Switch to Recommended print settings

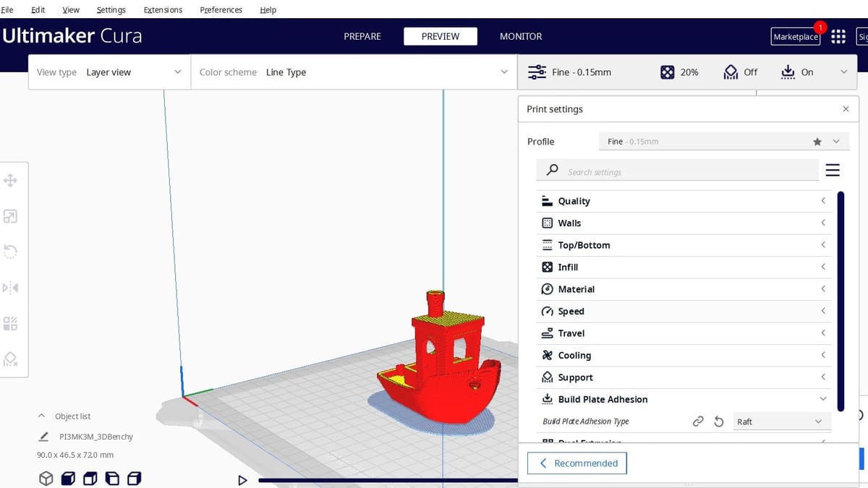577,463
